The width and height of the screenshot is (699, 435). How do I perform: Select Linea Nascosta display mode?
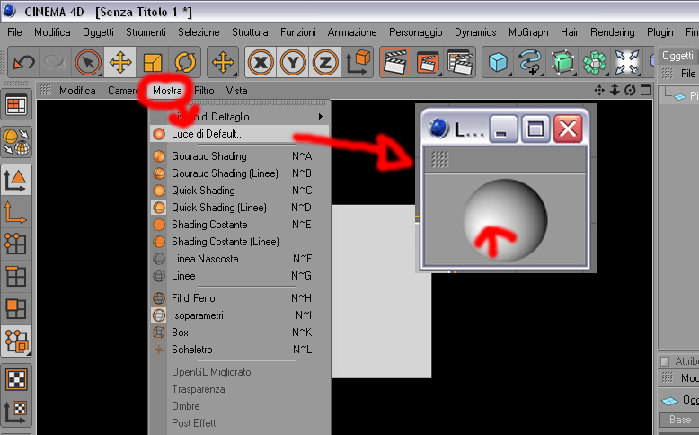[x=240, y=259]
